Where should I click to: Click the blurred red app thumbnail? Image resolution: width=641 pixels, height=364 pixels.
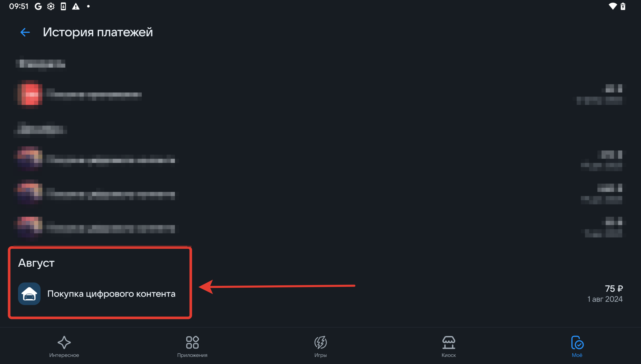coord(30,94)
